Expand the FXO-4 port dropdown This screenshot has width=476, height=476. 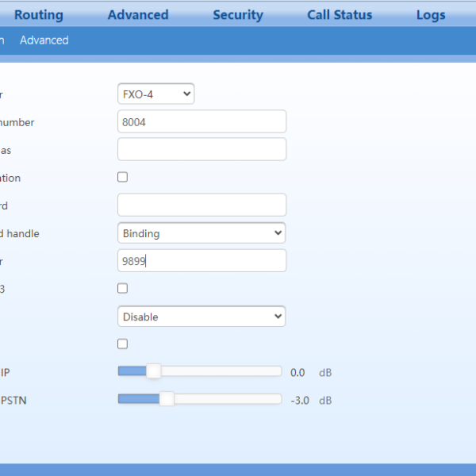pyautogui.click(x=155, y=94)
